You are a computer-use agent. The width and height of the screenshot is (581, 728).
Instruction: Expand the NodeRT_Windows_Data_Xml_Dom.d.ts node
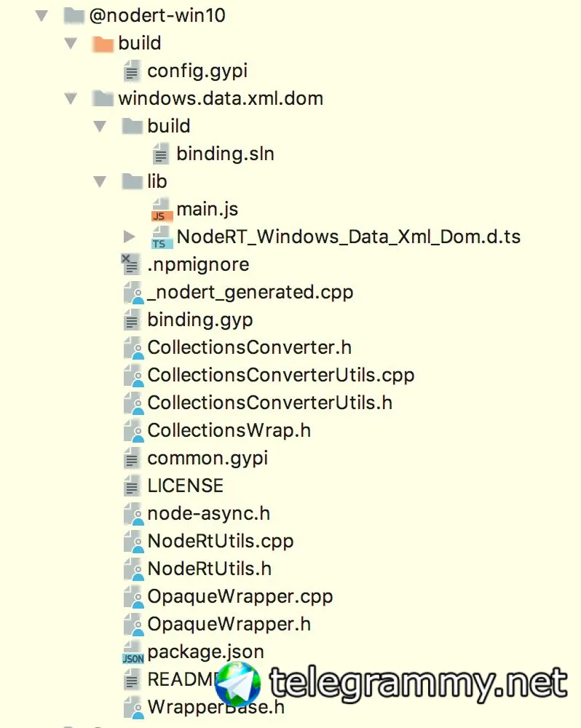(x=130, y=237)
